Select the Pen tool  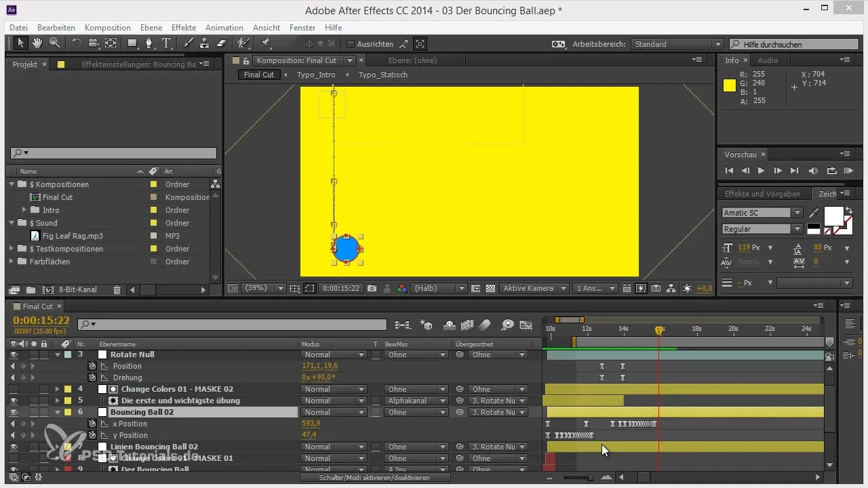tap(151, 43)
